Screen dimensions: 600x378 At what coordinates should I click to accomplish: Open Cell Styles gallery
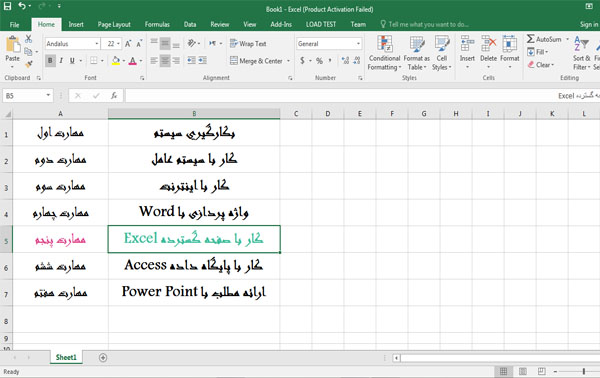point(442,53)
